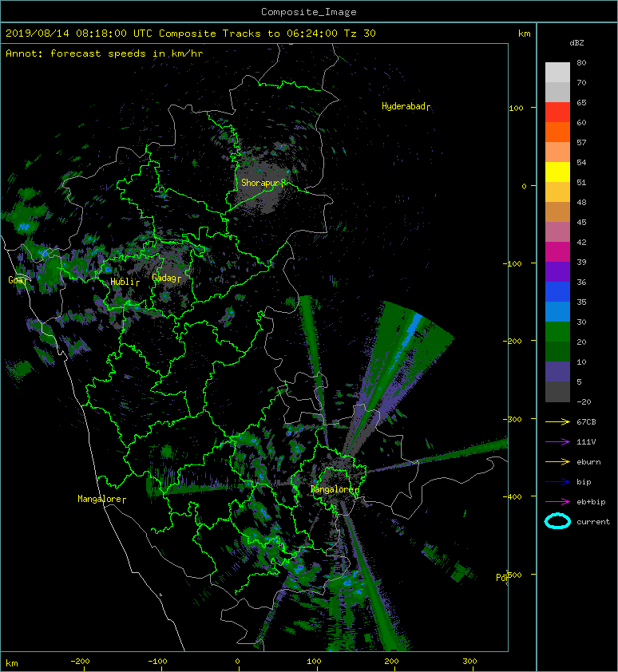This screenshot has height=672, width=618.
Task: Click the magenta eb+bip arrow in legend
Action: tap(557, 501)
